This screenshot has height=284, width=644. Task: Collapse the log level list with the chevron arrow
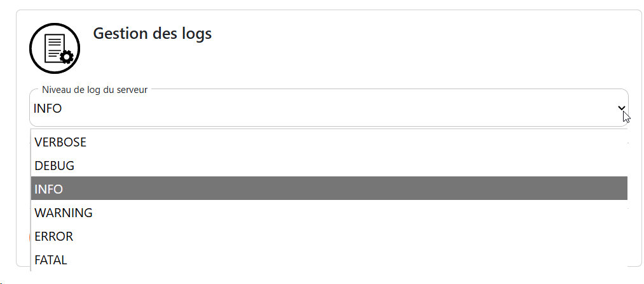pyautogui.click(x=622, y=108)
